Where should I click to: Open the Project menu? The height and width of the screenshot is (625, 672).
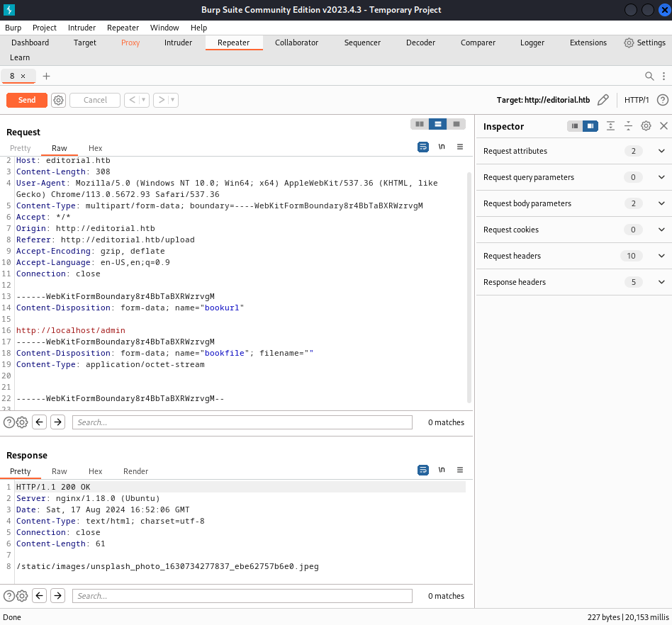pyautogui.click(x=45, y=28)
